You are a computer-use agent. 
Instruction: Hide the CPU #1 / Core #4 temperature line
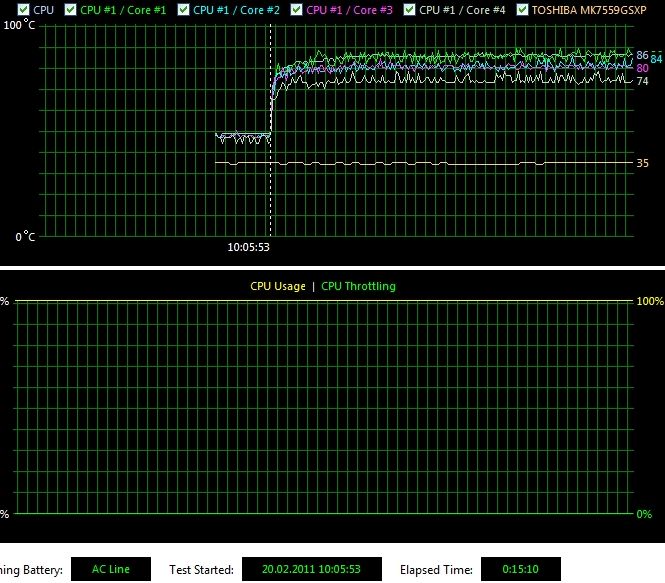[x=410, y=9]
